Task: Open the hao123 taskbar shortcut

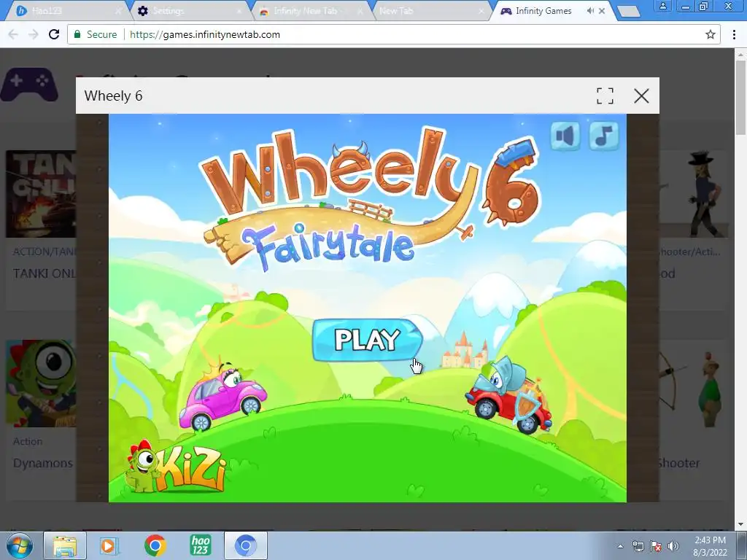Action: point(200,545)
